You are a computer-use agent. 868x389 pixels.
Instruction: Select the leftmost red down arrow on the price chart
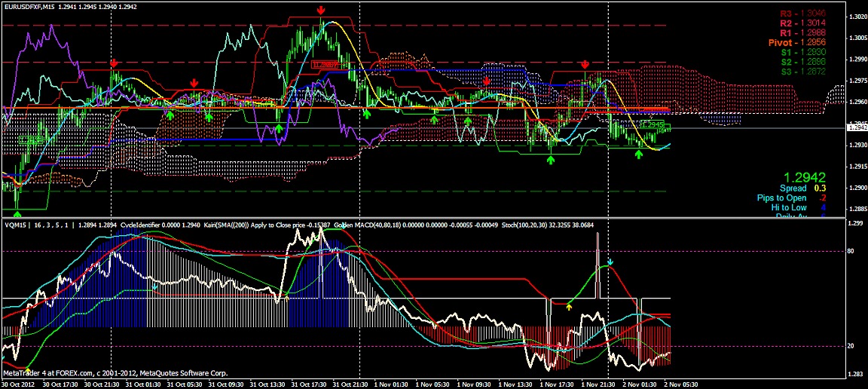[114, 63]
